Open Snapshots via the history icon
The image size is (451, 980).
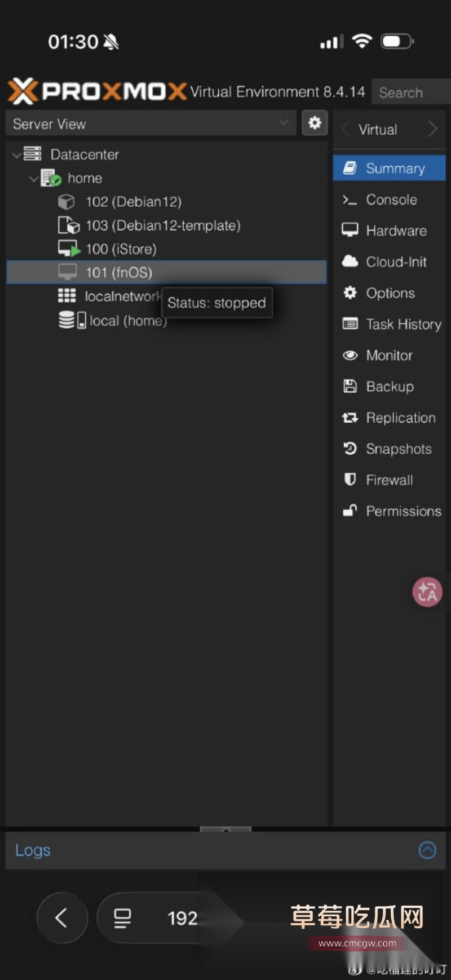[350, 449]
